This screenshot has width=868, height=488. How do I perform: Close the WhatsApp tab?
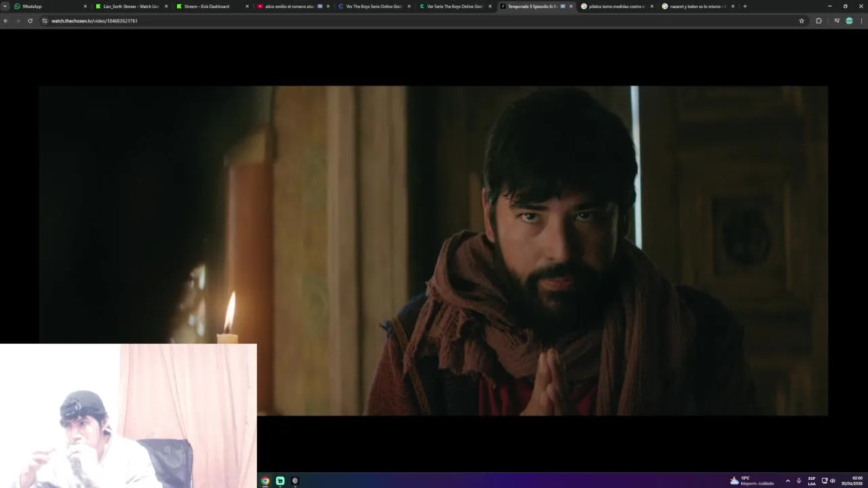(x=85, y=6)
